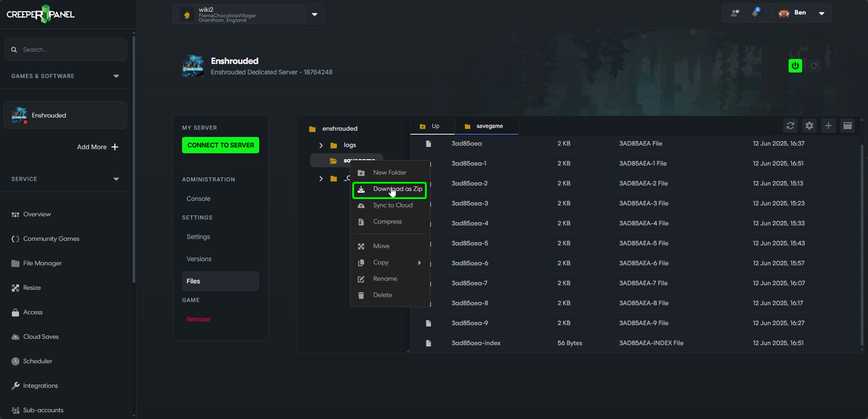
Task: Click the Community Games braces icon
Action: coord(15,239)
